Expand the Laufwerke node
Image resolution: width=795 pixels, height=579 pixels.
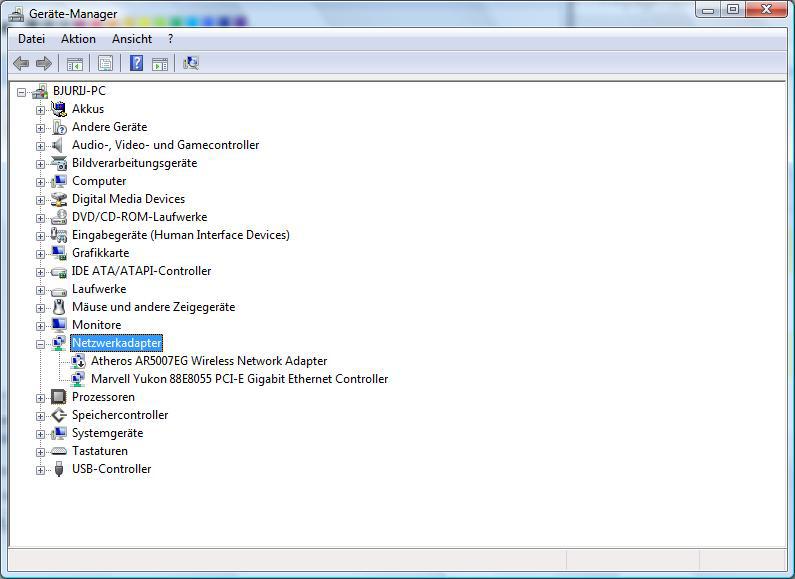pos(40,290)
